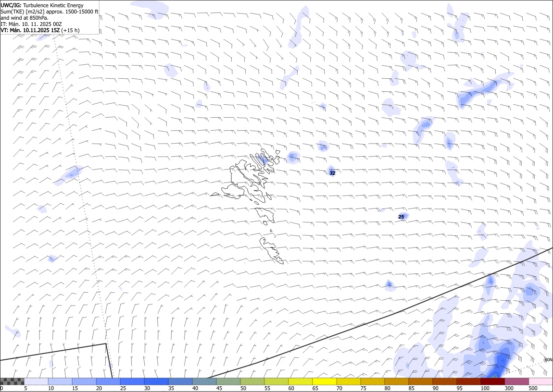
Task: Click the title line 'UWC/IG: Turbulence Kinetic Energy'
Action: pos(42,5)
